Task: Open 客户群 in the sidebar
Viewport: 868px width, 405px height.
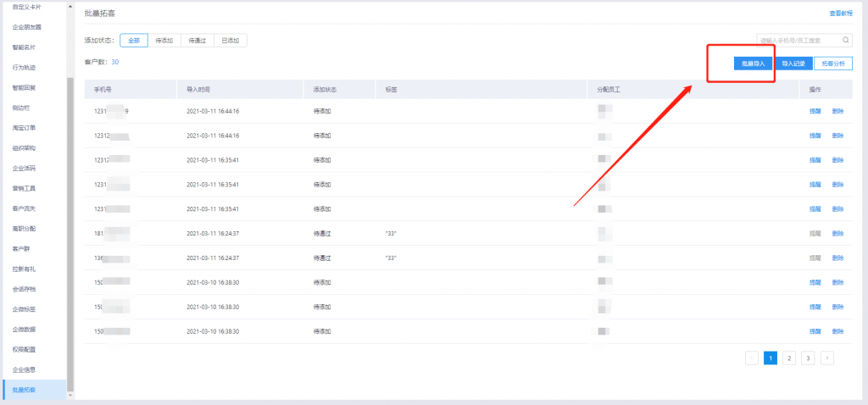Action: 21,249
